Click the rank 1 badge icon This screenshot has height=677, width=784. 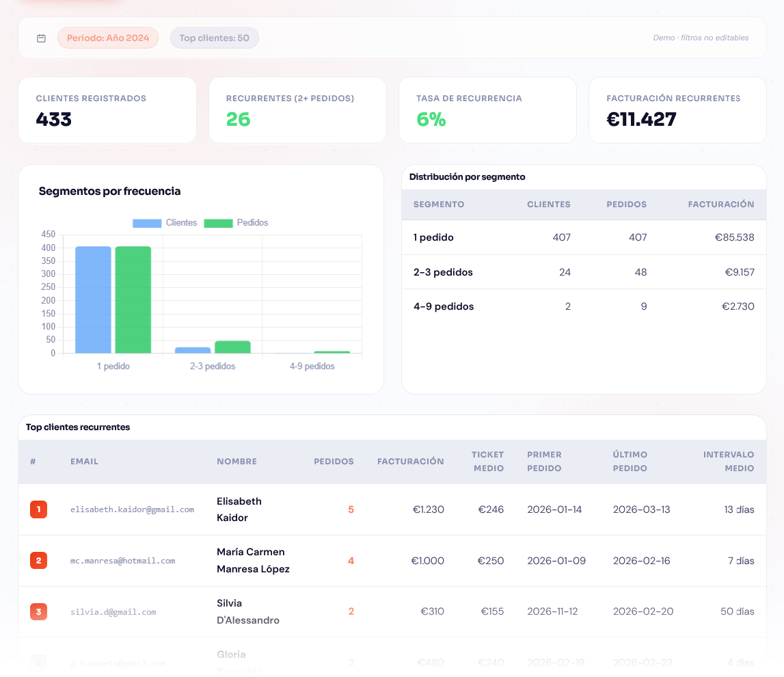pos(38,509)
